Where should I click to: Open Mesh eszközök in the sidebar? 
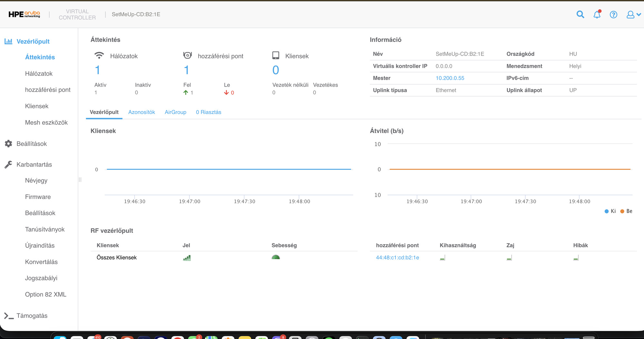(46, 122)
